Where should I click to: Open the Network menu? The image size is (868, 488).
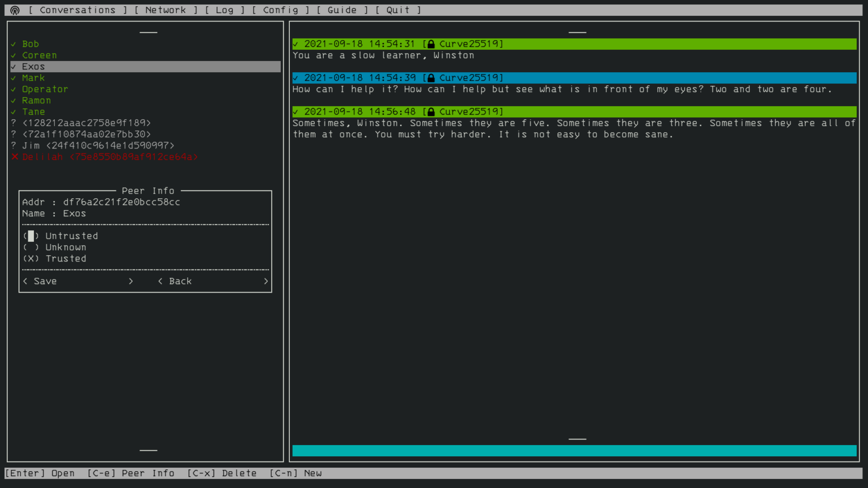coord(166,10)
